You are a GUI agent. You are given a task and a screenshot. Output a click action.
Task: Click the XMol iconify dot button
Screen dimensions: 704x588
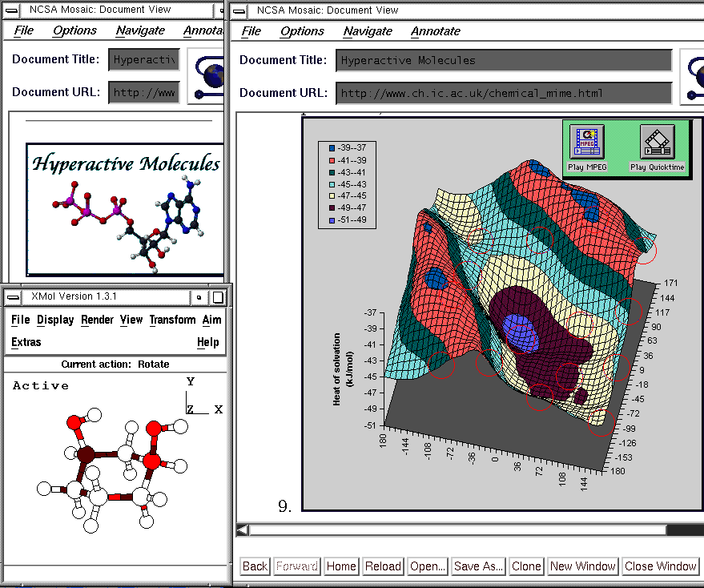[x=199, y=297]
